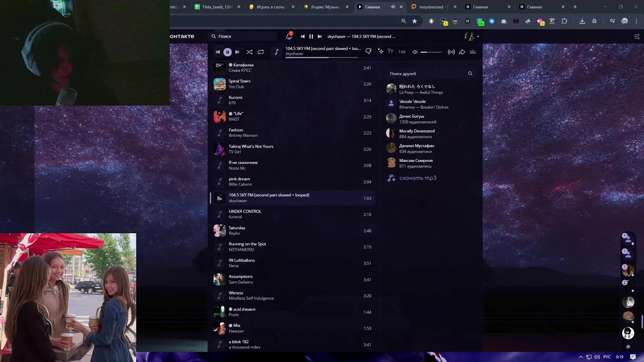Screen dimensions: 644x362
Task: Show lyrics with the Tt icon
Action: (390, 51)
